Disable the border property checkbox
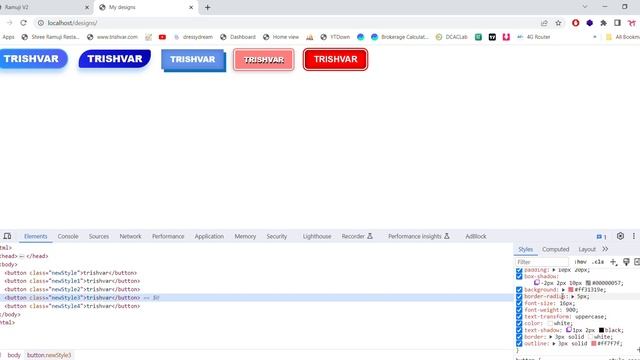The width and height of the screenshot is (640, 360). 519,337
